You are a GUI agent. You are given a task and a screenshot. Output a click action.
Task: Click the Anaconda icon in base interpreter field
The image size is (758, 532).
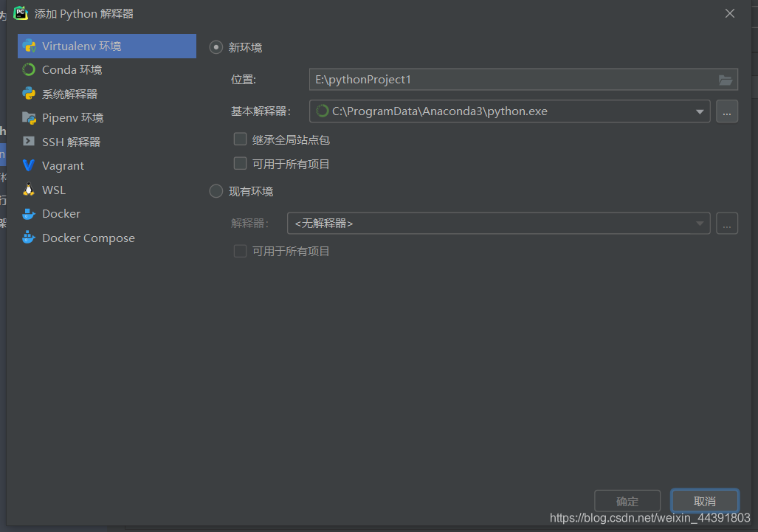pos(322,111)
